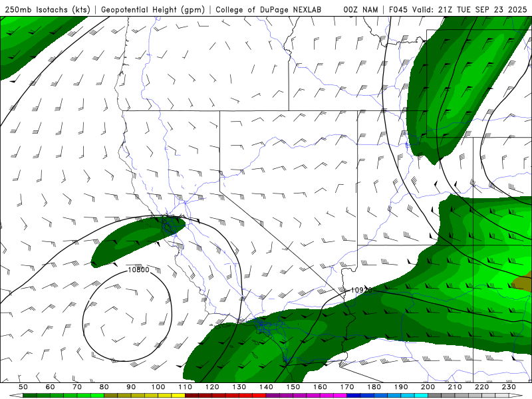Click the "210" color scale label
532x399 pixels.
455,387
